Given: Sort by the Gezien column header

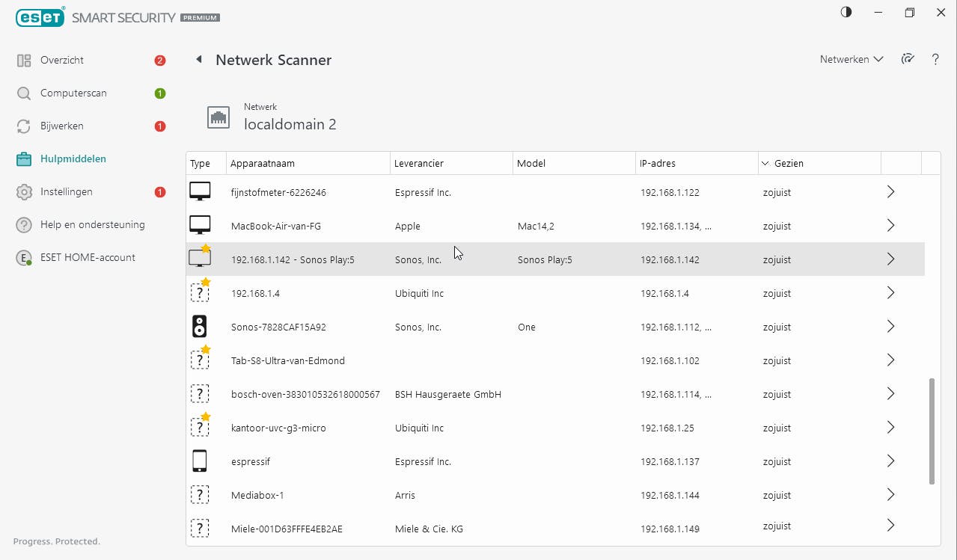Looking at the screenshot, I should click(789, 163).
